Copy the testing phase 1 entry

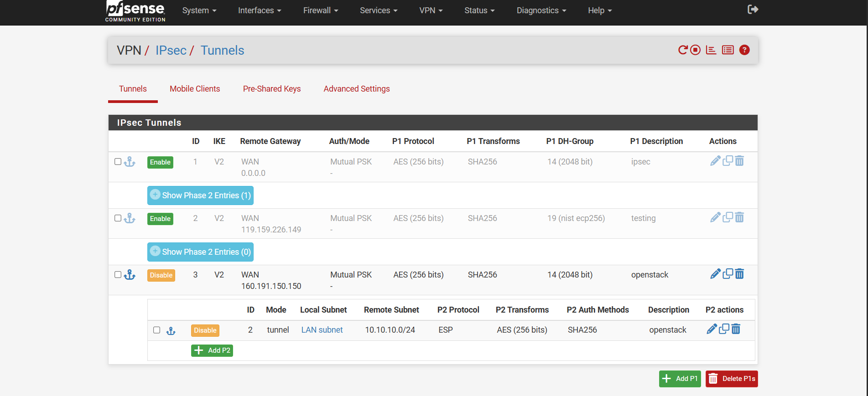pyautogui.click(x=728, y=217)
